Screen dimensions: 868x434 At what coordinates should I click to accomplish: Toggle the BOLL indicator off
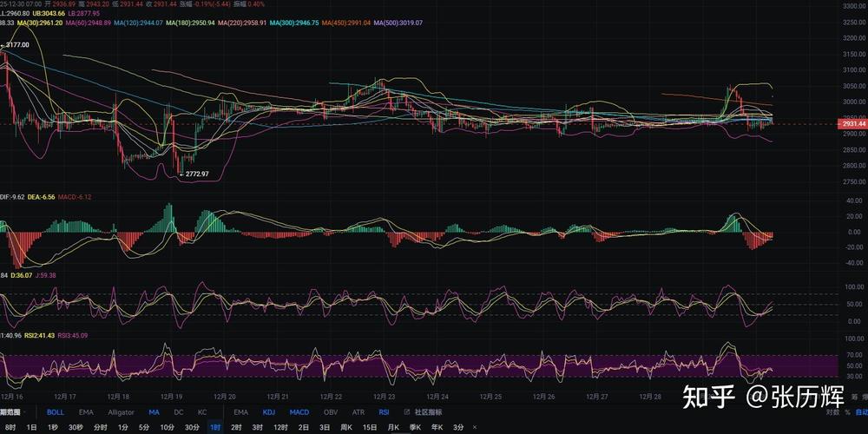[x=55, y=412]
